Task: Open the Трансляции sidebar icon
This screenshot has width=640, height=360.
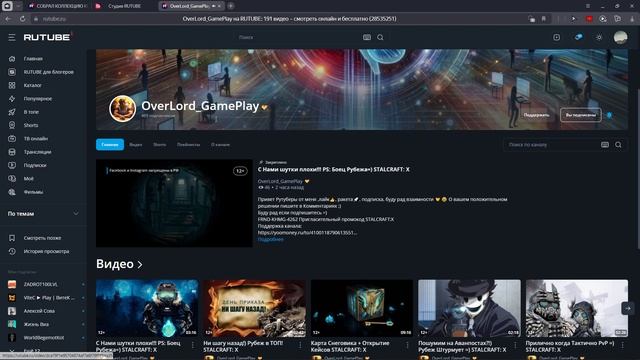Action: click(x=12, y=152)
